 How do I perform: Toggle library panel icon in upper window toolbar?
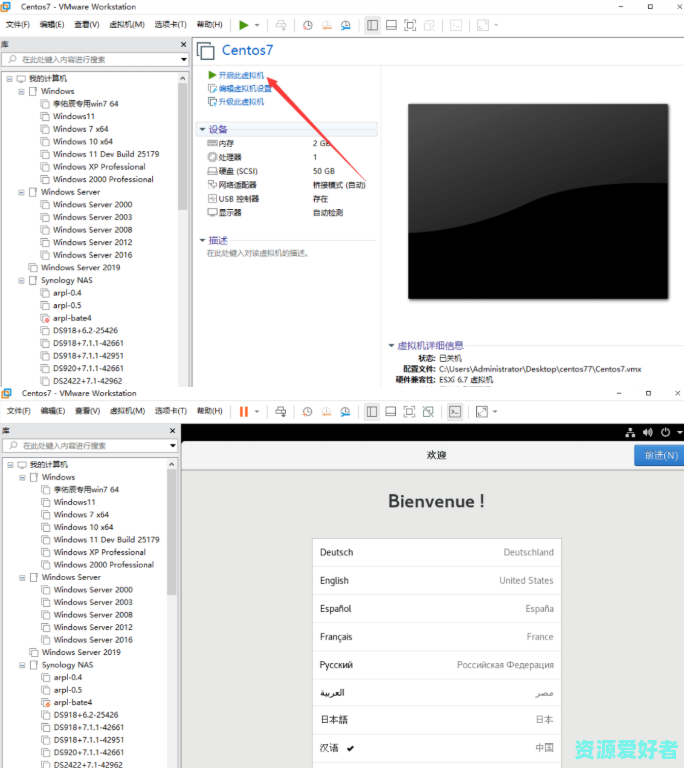[372, 25]
